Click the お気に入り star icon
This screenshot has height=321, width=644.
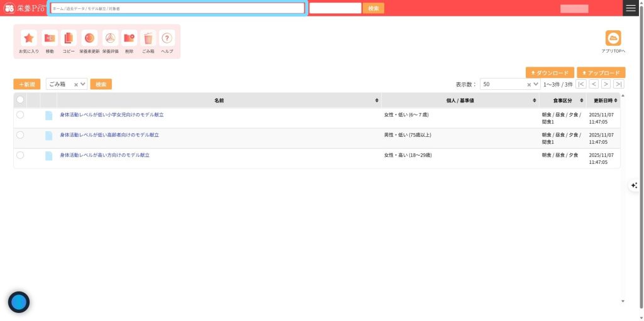pos(29,38)
